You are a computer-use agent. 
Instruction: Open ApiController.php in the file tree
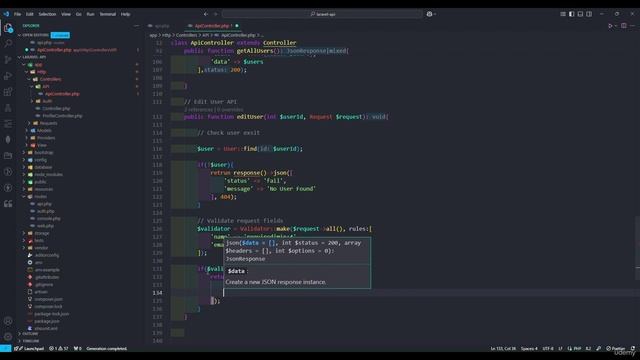(62, 94)
